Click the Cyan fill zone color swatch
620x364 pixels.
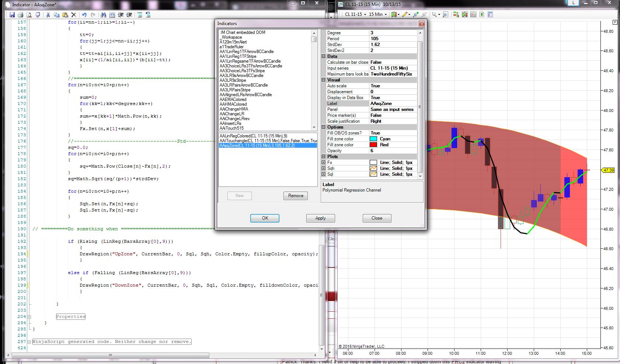pyautogui.click(x=373, y=139)
